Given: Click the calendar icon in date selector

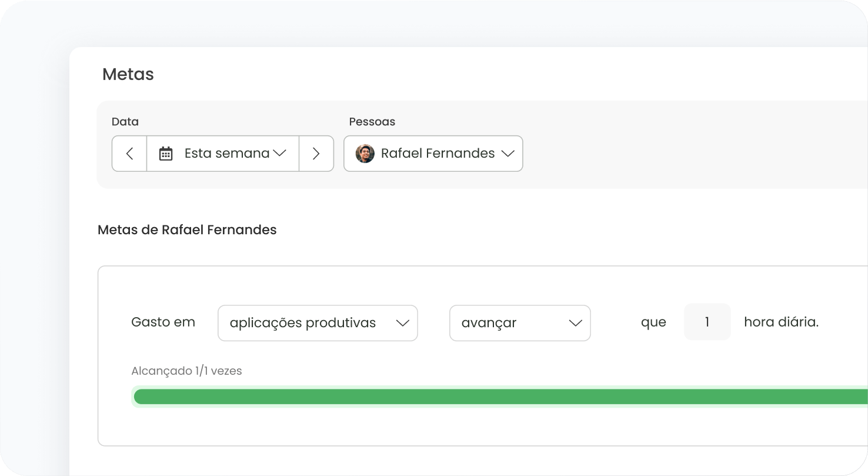Looking at the screenshot, I should pyautogui.click(x=166, y=154).
